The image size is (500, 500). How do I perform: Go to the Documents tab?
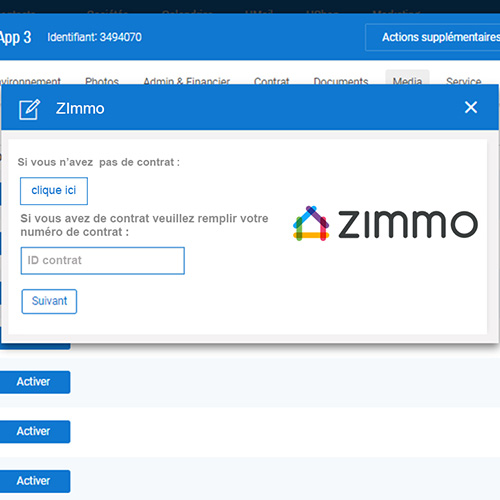341,81
